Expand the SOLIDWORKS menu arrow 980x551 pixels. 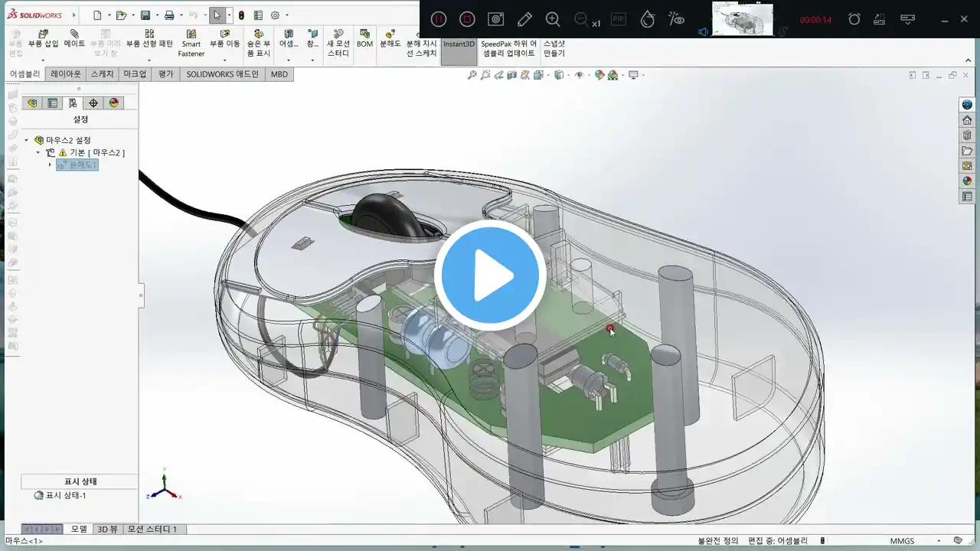[x=73, y=15]
